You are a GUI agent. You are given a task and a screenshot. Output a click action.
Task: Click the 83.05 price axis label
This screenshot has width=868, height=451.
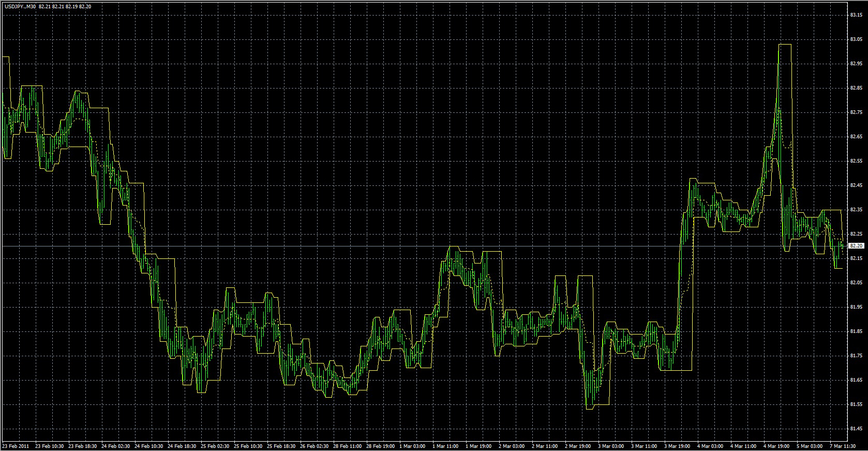[856, 39]
